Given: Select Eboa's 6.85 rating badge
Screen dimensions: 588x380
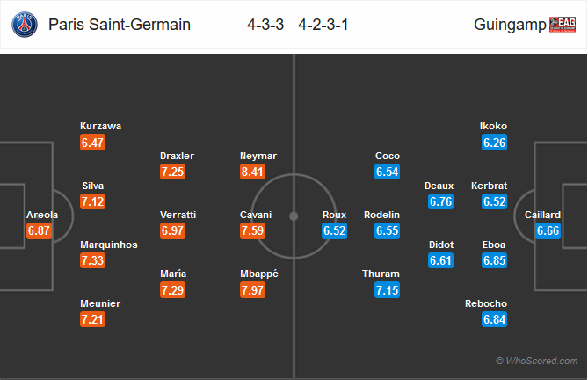Looking at the screenshot, I should (496, 261).
